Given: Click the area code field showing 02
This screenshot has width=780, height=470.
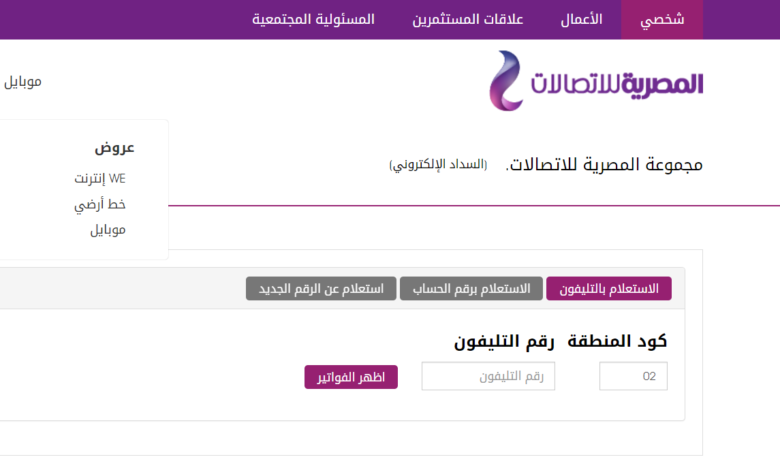Looking at the screenshot, I should click(633, 376).
